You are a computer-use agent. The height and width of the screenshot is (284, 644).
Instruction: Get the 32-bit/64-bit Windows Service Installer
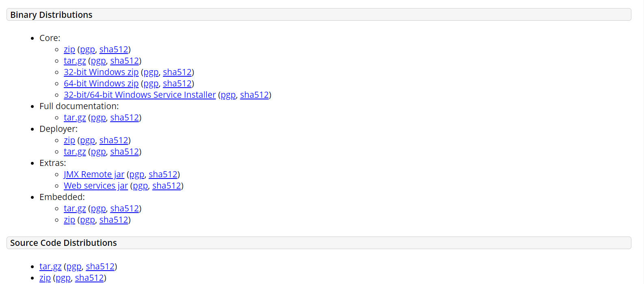(x=140, y=95)
